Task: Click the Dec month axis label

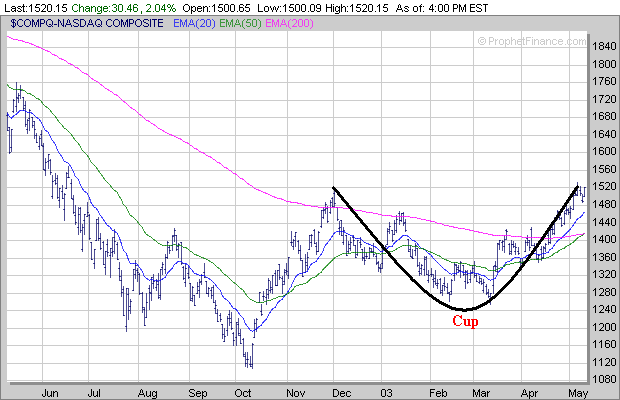Action: point(342,393)
